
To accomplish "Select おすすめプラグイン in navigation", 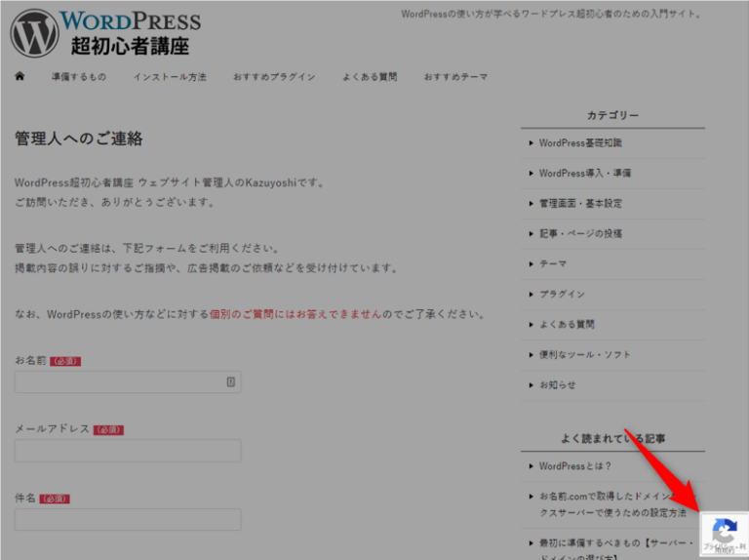I will coord(274,77).
